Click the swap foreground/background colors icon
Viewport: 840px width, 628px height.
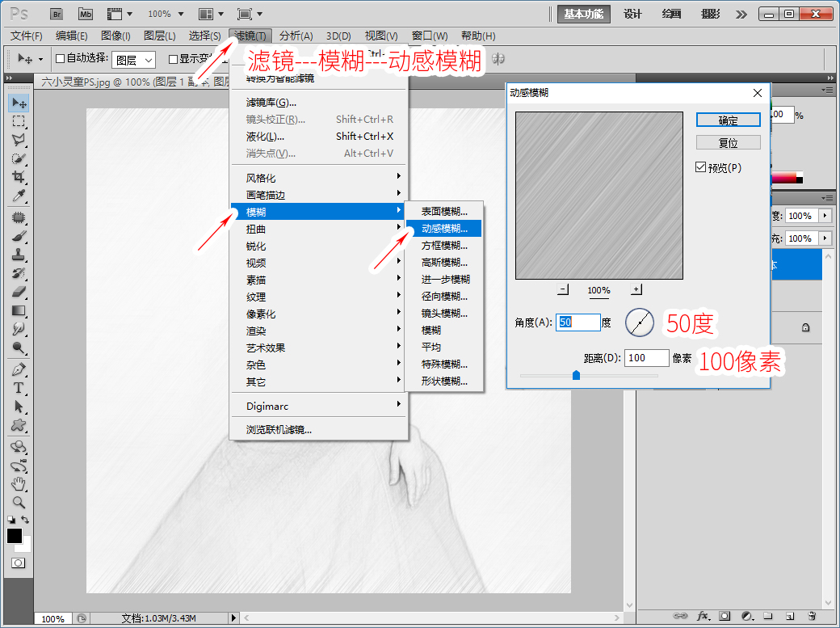[25, 520]
